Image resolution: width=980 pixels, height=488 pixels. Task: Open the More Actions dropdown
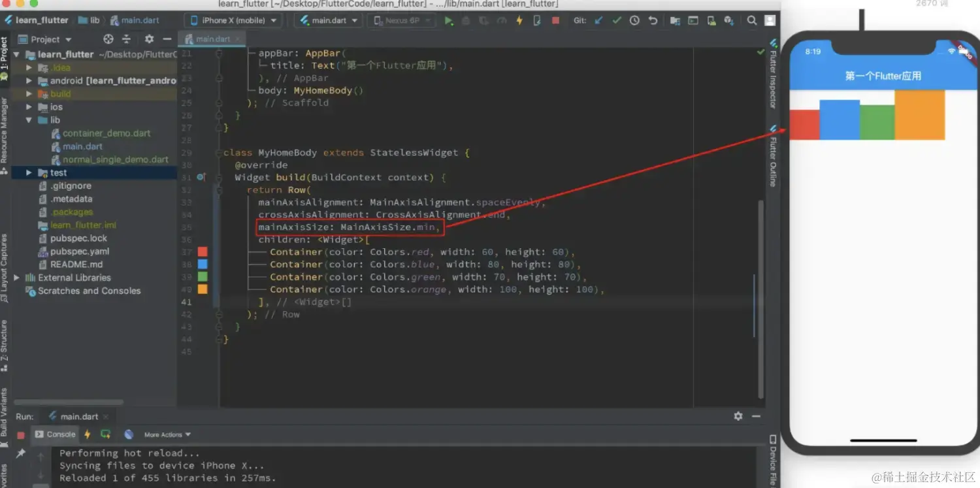point(168,434)
